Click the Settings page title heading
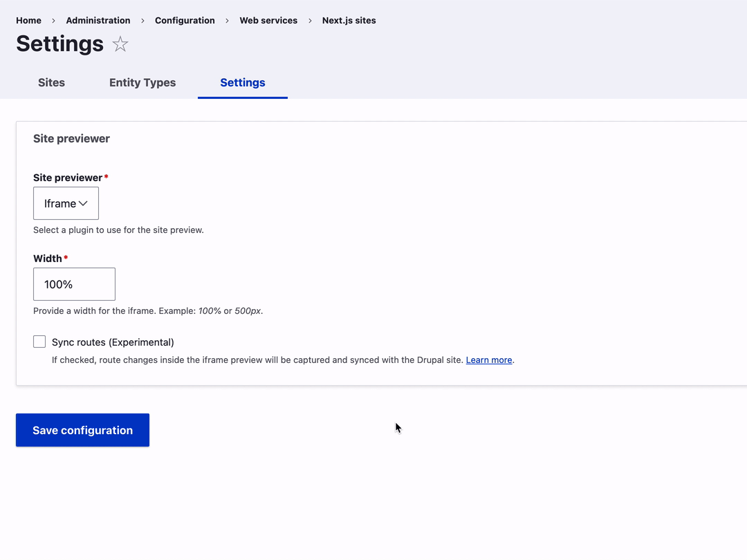 pyautogui.click(x=59, y=44)
